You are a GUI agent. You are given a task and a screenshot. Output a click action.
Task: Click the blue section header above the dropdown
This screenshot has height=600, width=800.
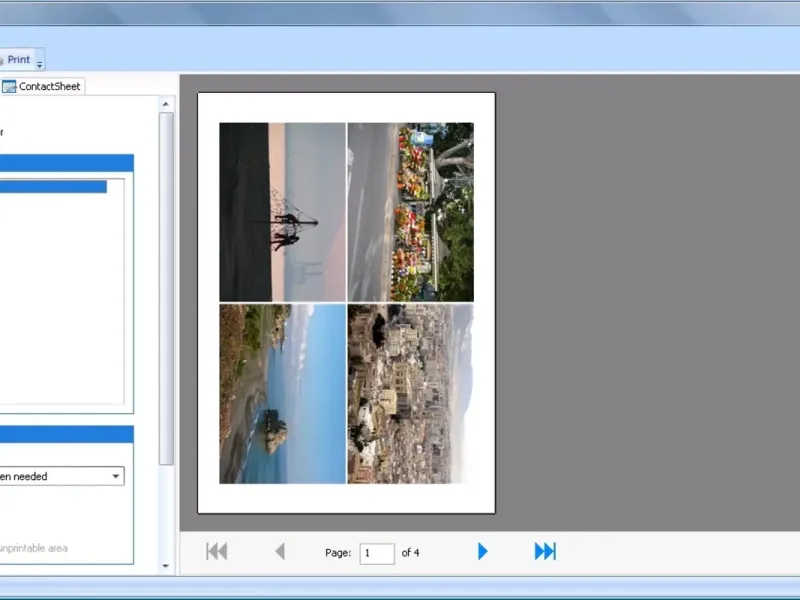(66, 434)
